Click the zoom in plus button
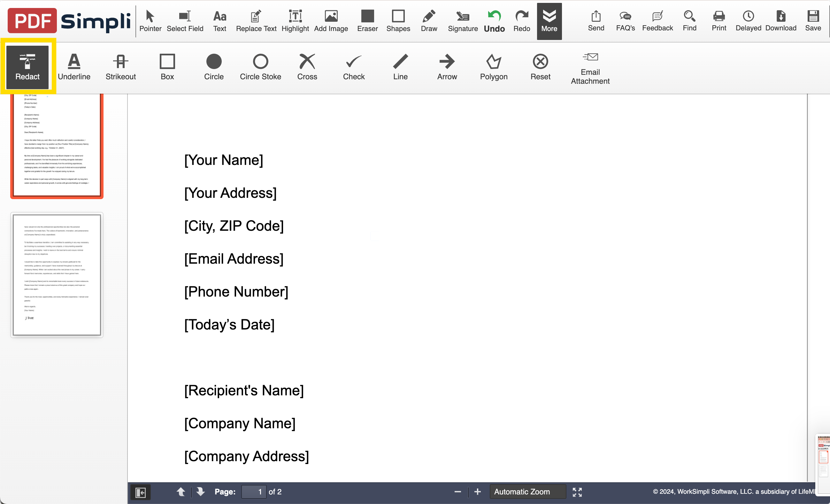Screen dimensions: 830x504 click(477, 492)
